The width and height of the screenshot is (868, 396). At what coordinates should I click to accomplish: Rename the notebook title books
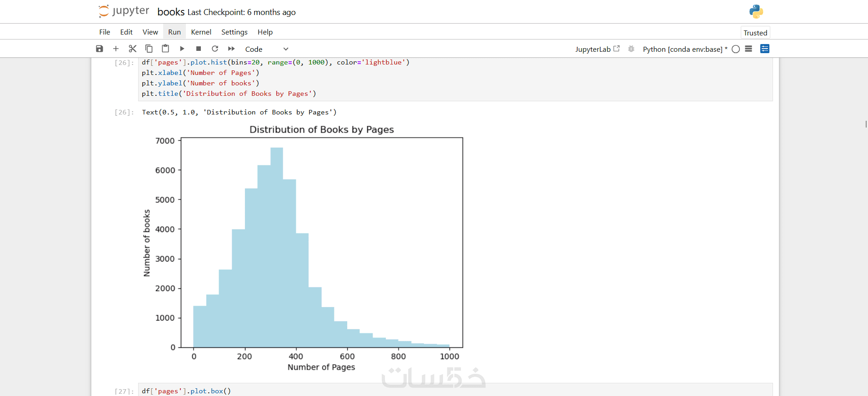pos(171,12)
